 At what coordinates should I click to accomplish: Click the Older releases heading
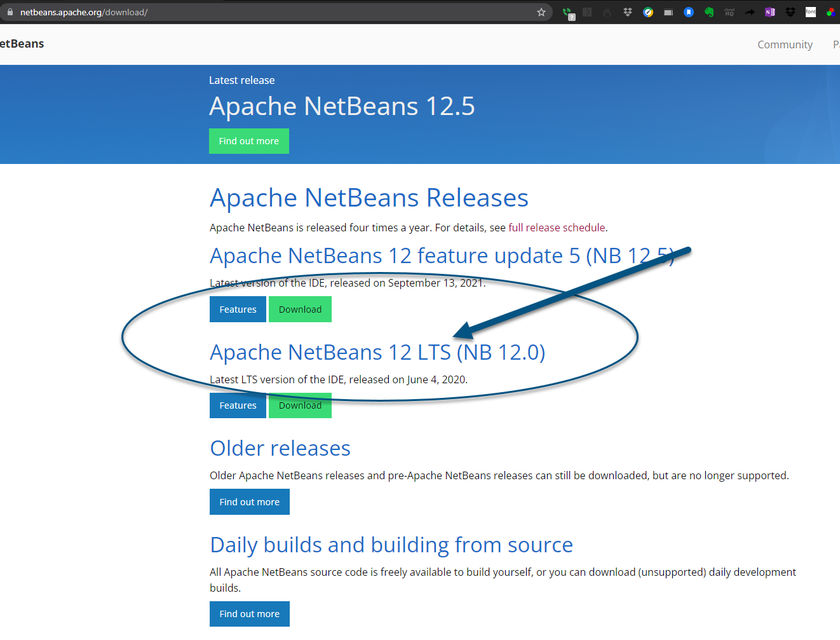pyautogui.click(x=280, y=448)
